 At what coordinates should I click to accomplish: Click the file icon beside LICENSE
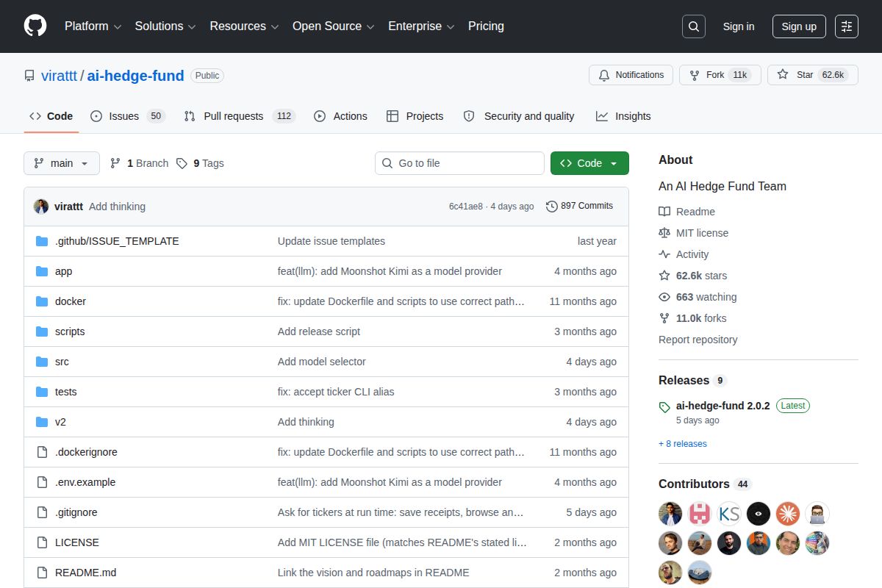coord(42,542)
